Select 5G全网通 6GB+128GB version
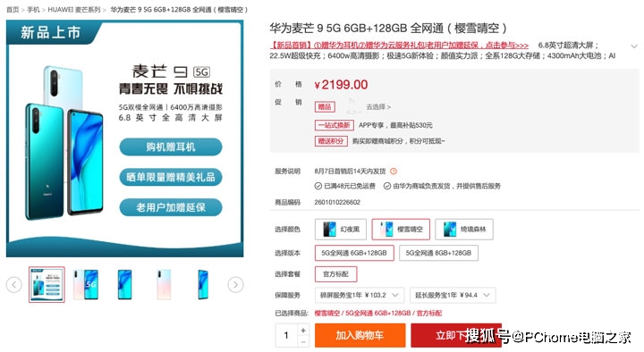The width and height of the screenshot is (644, 352). (354, 253)
